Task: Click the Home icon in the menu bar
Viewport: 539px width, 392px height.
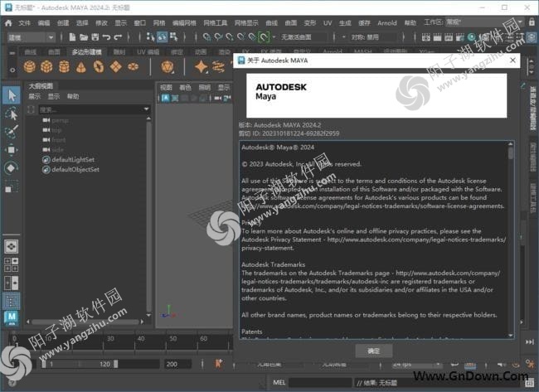Action: (8, 23)
